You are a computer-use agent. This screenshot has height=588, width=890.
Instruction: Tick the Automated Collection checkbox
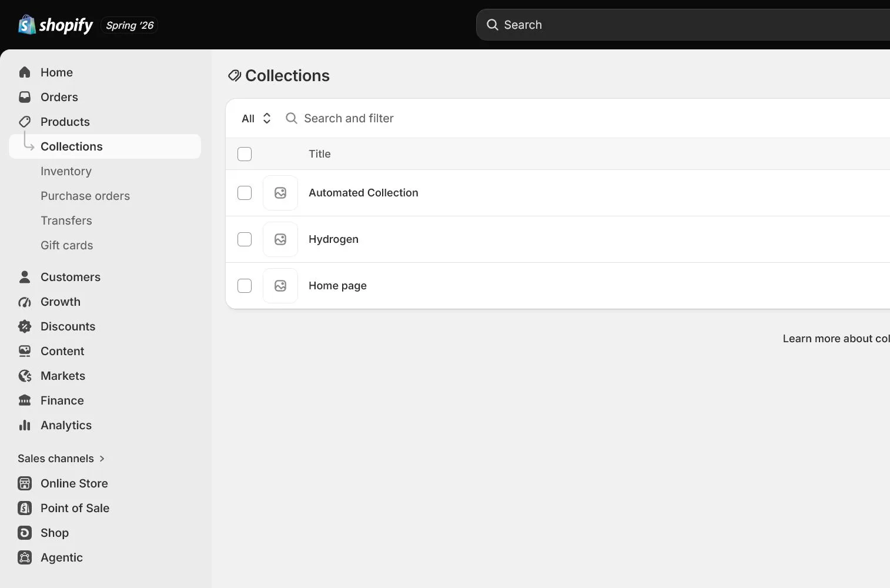click(245, 193)
